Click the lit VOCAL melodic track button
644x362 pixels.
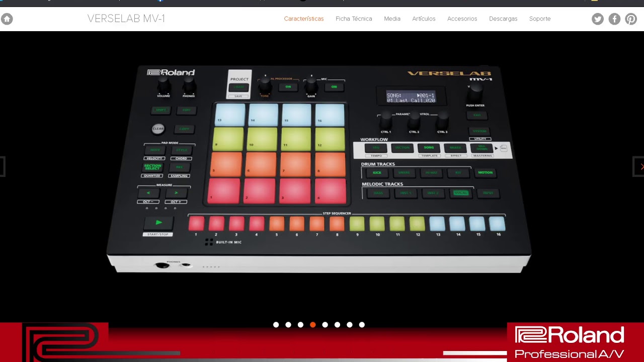point(460,193)
